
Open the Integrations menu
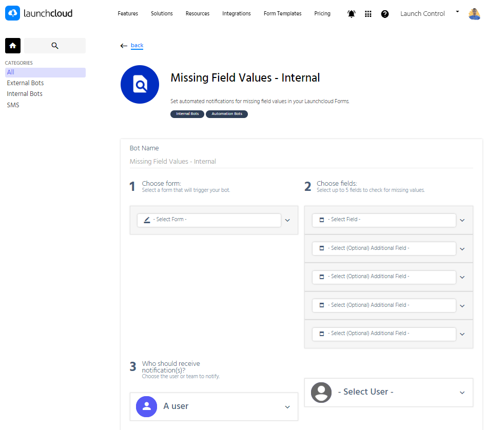pos(237,13)
